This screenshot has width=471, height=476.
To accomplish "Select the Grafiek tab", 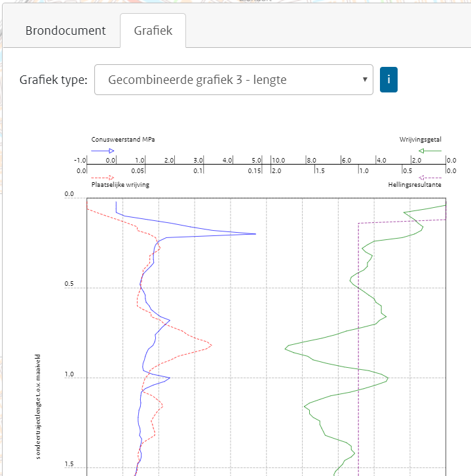I will pos(153,31).
